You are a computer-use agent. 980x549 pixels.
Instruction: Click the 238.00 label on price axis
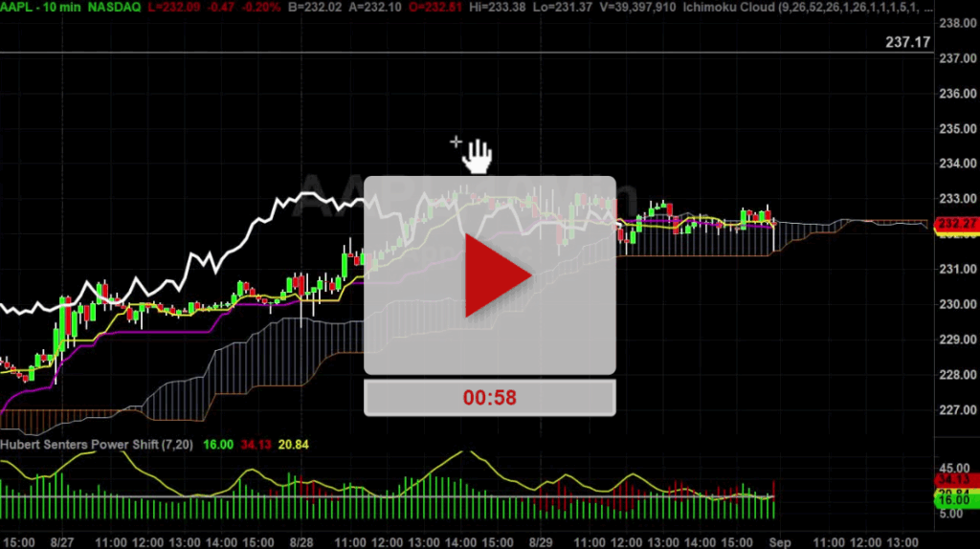(x=956, y=23)
